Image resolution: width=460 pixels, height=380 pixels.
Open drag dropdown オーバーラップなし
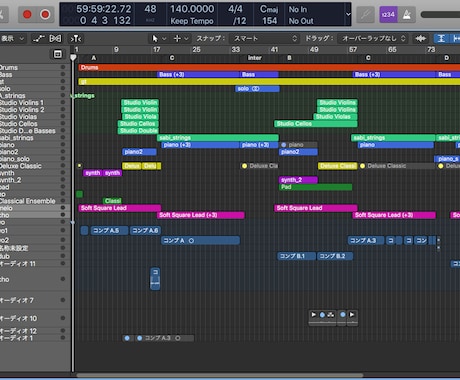coord(374,39)
